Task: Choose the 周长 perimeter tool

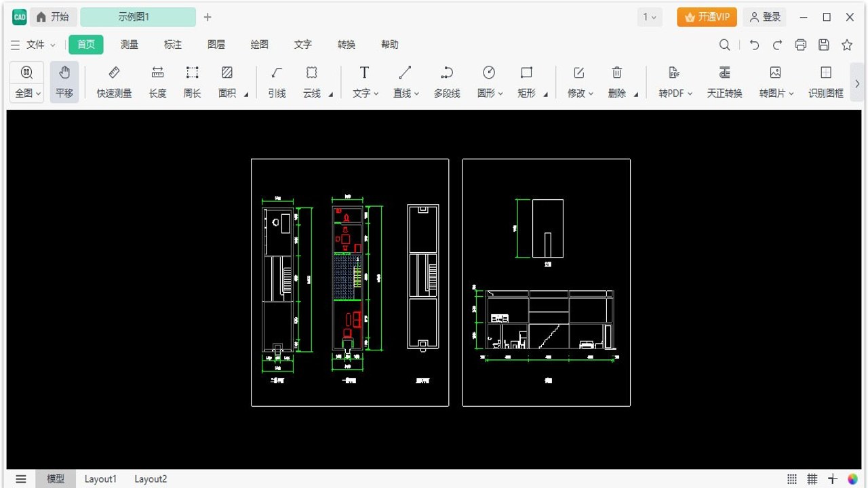Action: tap(193, 82)
